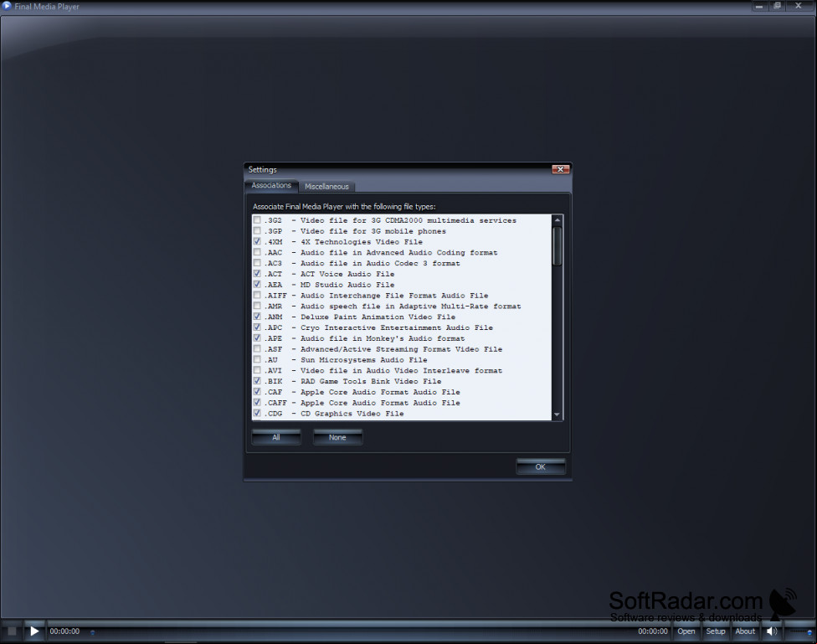817x644 pixels.
Task: Click the total duration time display
Action: [x=653, y=631]
